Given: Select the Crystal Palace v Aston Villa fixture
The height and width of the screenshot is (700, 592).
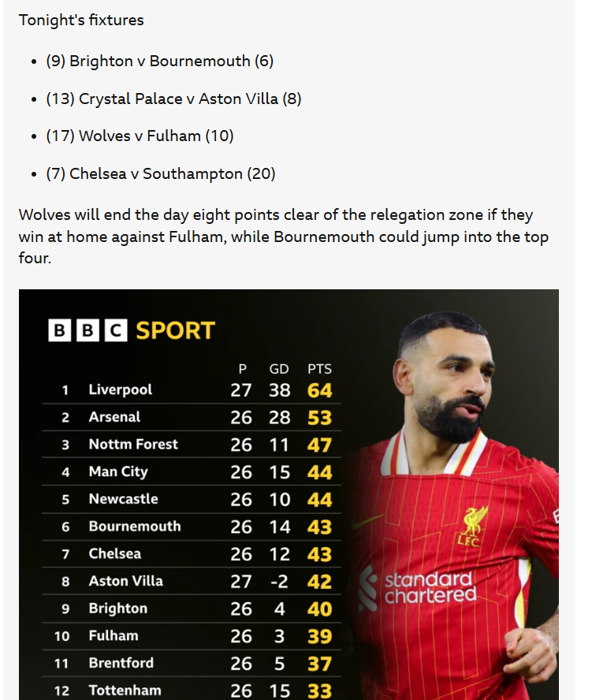Looking at the screenshot, I should point(173,99).
